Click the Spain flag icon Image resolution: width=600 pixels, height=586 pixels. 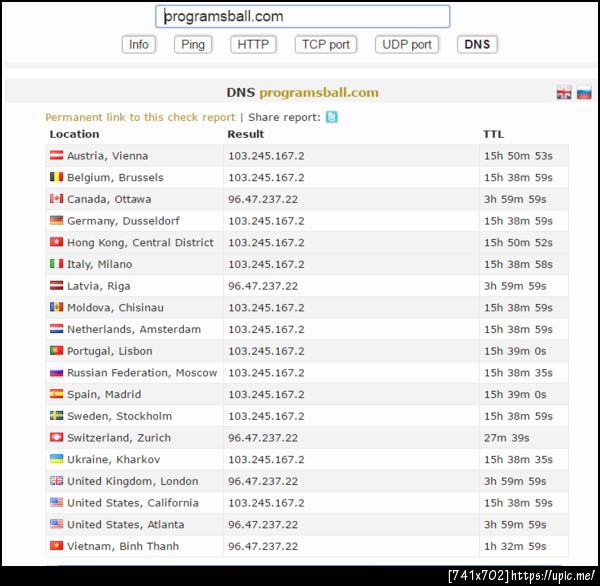pos(57,394)
